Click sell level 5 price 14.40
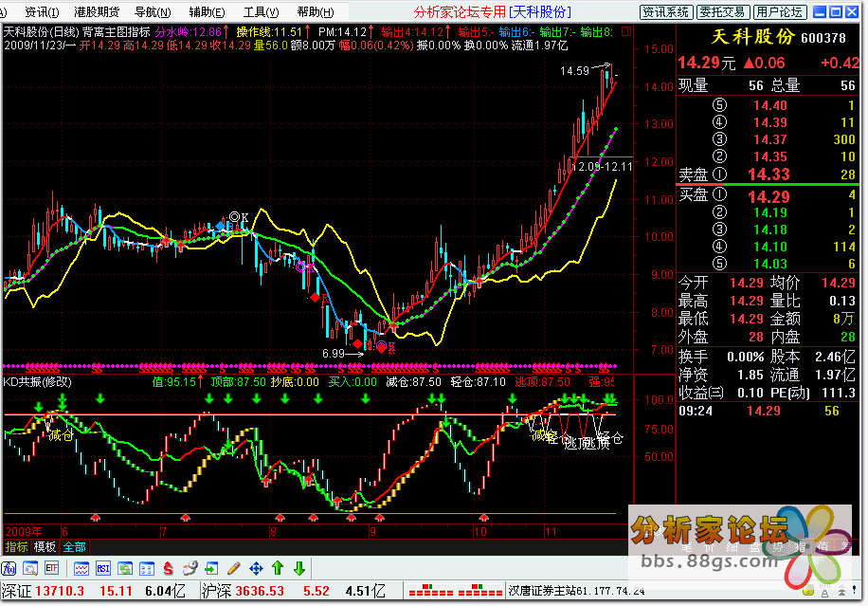The width and height of the screenshot is (868, 606). tap(770, 105)
